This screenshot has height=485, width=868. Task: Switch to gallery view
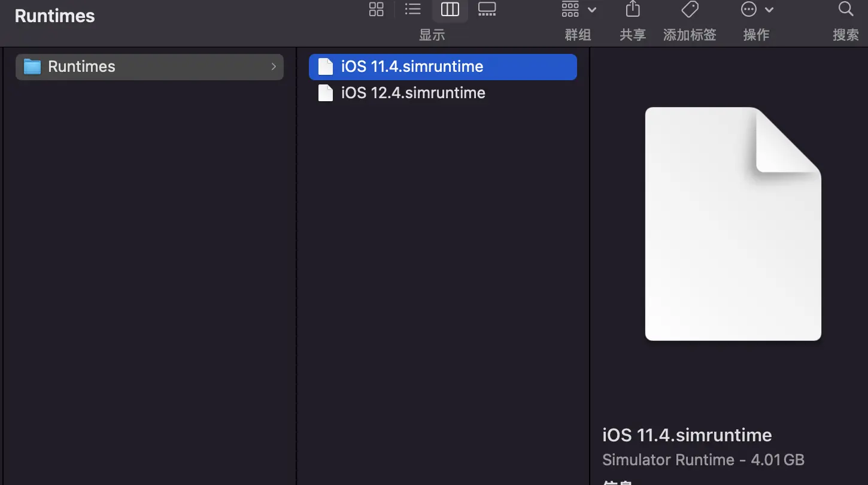pyautogui.click(x=487, y=9)
